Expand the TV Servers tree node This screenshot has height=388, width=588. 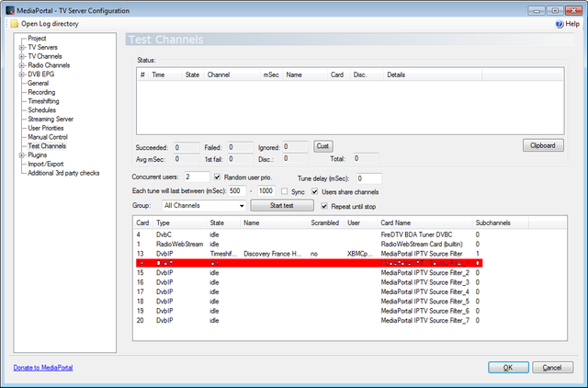pyautogui.click(x=21, y=47)
